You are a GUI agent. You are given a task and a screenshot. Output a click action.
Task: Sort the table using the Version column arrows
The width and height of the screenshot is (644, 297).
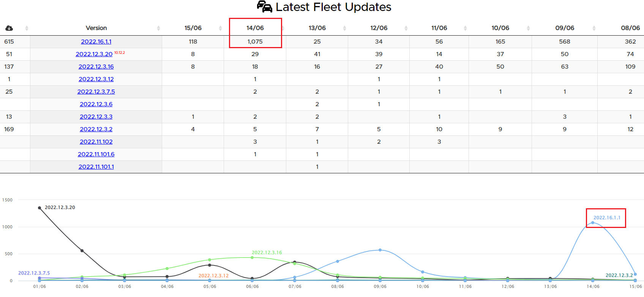pos(158,28)
